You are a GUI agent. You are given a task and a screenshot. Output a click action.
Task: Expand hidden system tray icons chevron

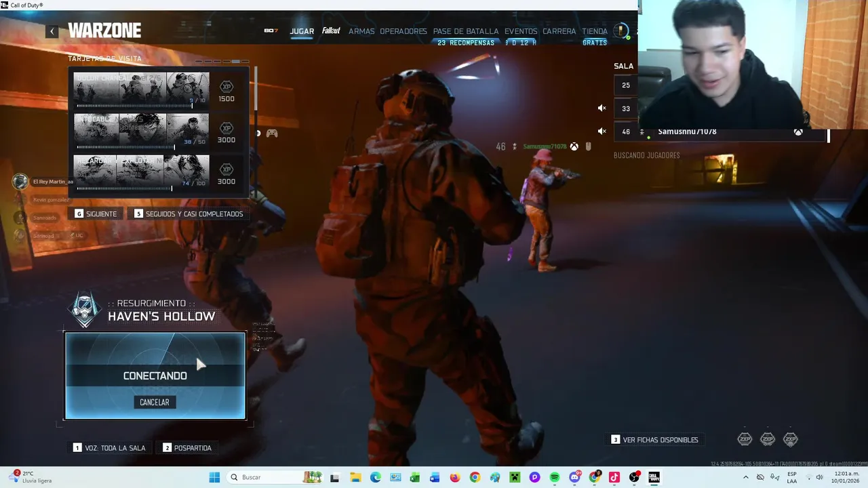(745, 477)
